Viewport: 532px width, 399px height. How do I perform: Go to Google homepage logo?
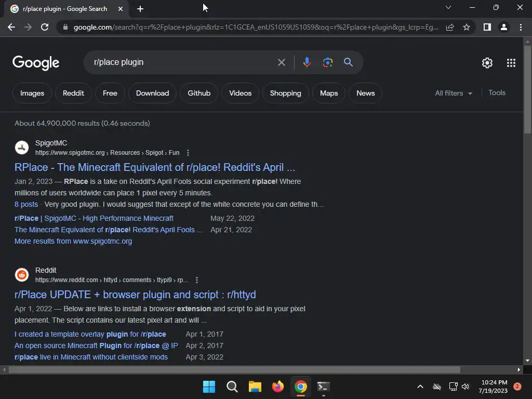pos(36,63)
